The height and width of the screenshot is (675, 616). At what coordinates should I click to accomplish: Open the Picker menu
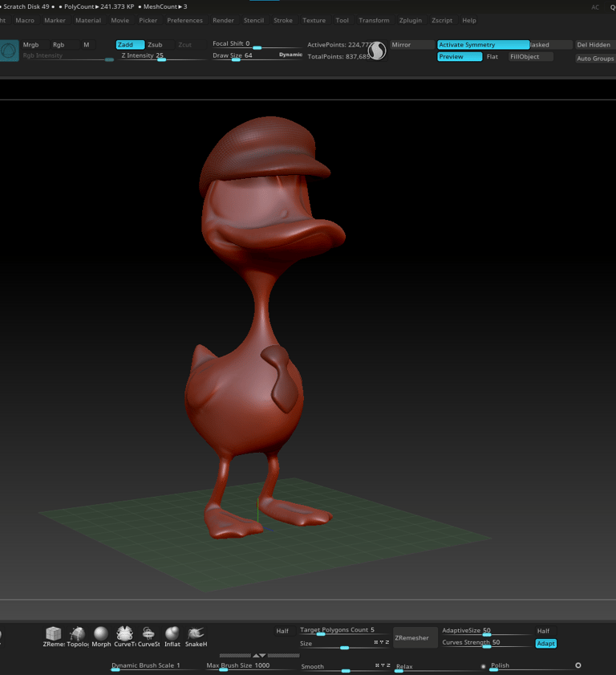click(148, 20)
